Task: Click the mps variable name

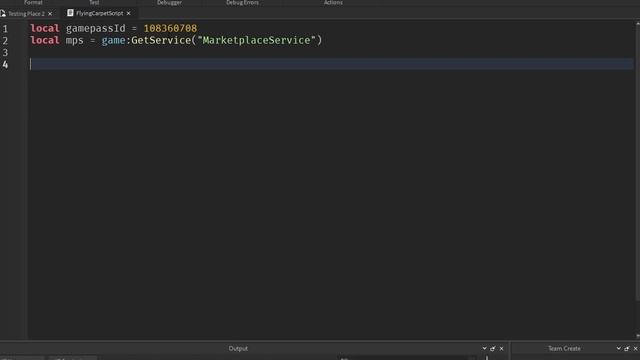Action: [x=75, y=40]
